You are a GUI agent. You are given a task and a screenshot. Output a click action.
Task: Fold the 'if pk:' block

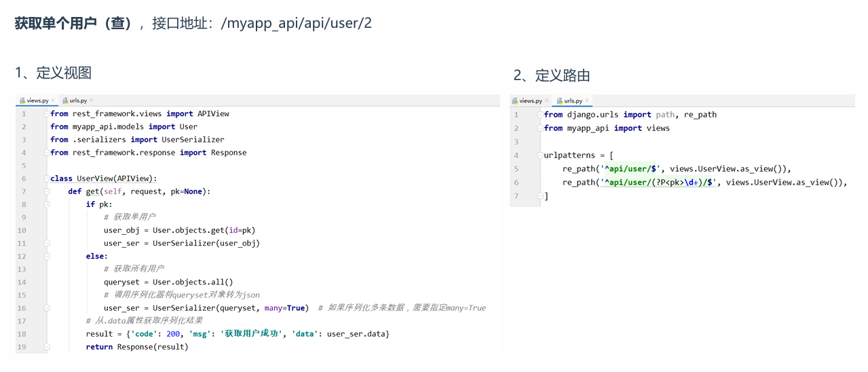(46, 204)
